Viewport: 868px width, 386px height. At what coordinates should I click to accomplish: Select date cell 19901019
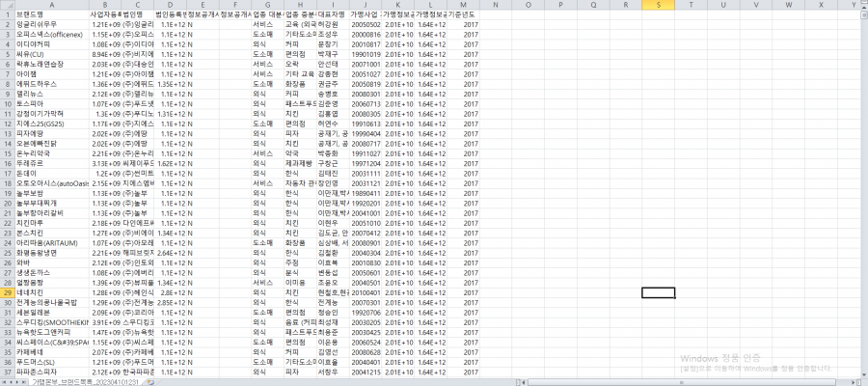tap(366, 55)
